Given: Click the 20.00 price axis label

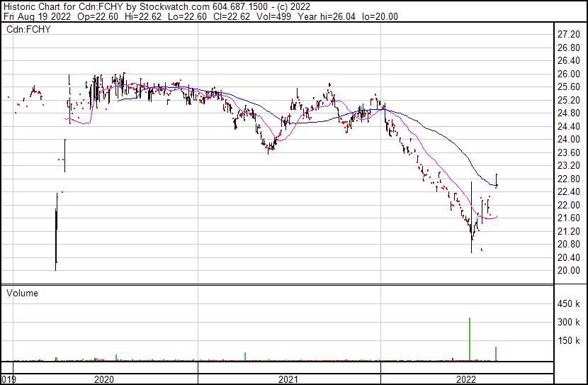Looking at the screenshot, I should pos(569,271).
